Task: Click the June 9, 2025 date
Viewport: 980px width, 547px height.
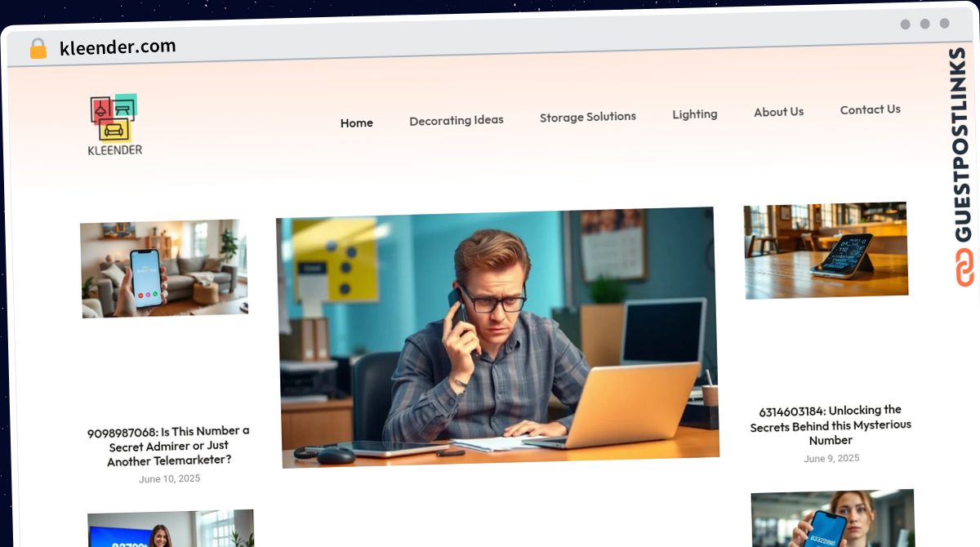Action: pyautogui.click(x=831, y=458)
